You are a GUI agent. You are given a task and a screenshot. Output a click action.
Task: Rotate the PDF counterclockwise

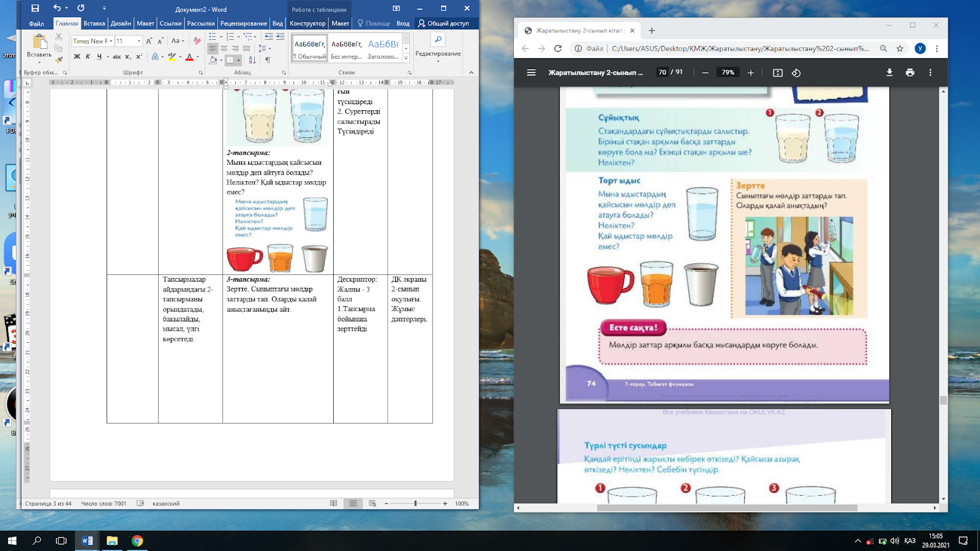[796, 73]
